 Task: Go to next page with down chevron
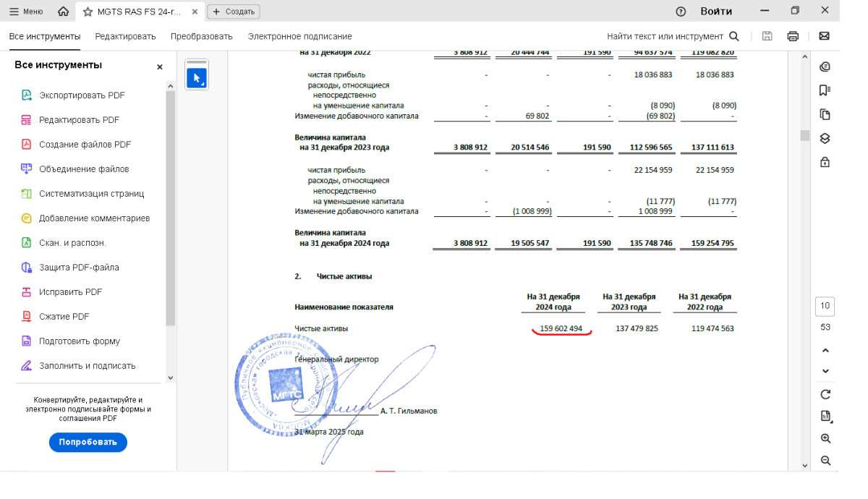(825, 371)
